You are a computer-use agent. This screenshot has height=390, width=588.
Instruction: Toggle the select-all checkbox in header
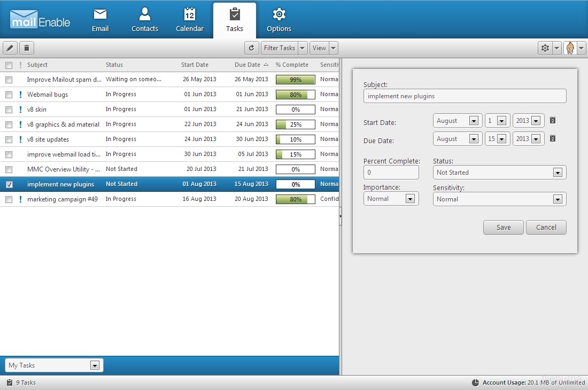[9, 65]
